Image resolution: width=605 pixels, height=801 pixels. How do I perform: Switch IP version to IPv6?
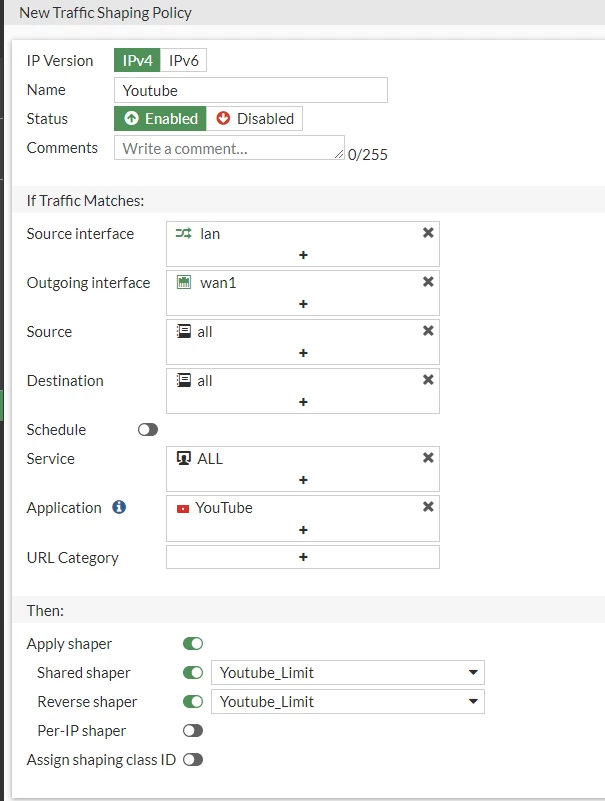click(x=183, y=60)
